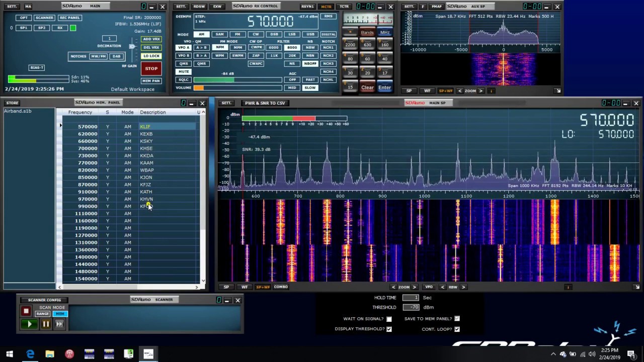The width and height of the screenshot is (644, 362).
Task: Enable the NR noise reduction toggle
Action: (292, 64)
